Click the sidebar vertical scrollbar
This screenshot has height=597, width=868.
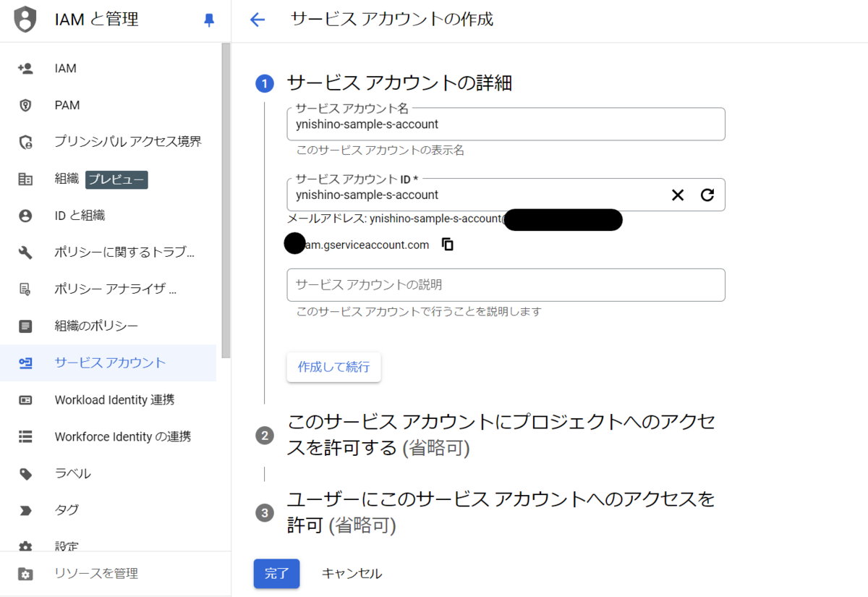[226, 200]
